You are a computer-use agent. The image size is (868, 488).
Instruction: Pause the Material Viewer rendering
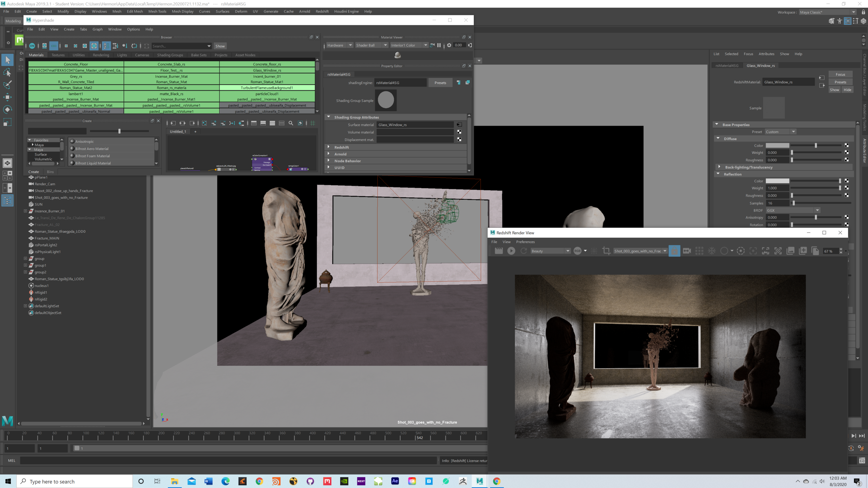coord(439,45)
